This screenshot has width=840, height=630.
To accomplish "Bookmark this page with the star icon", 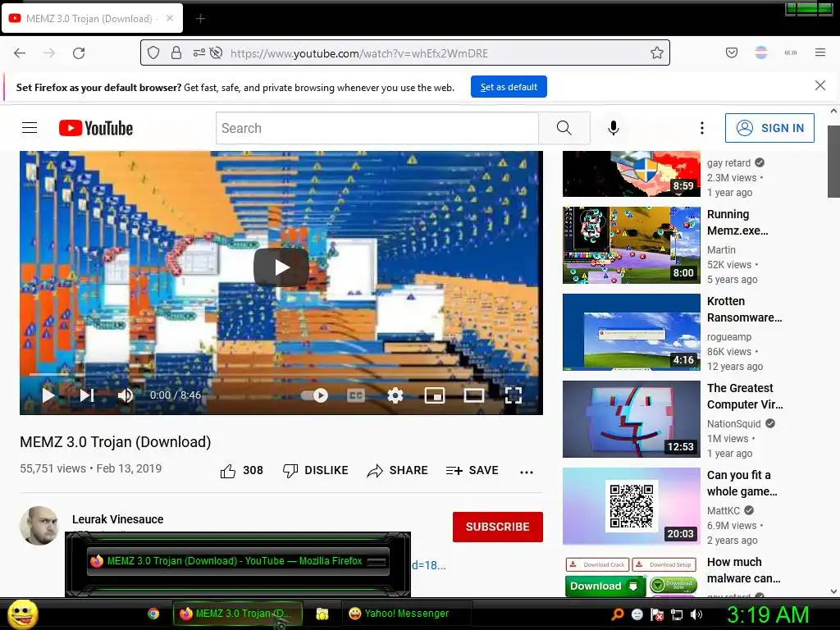I will (x=657, y=52).
